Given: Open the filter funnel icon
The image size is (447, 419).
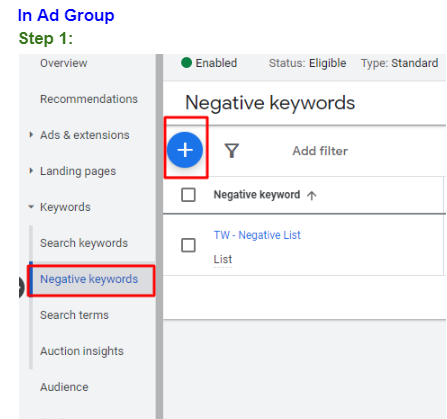Looking at the screenshot, I should tap(232, 151).
